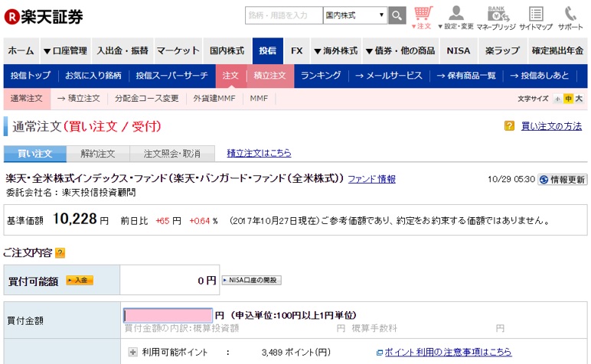The height and width of the screenshot is (364, 591).
Task: Follow the 積立注文はこちら link
Action: (259, 153)
